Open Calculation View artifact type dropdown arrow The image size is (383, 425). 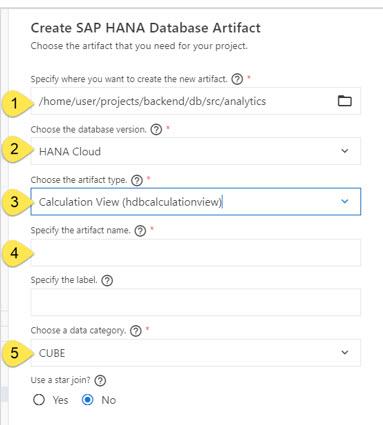[345, 201]
